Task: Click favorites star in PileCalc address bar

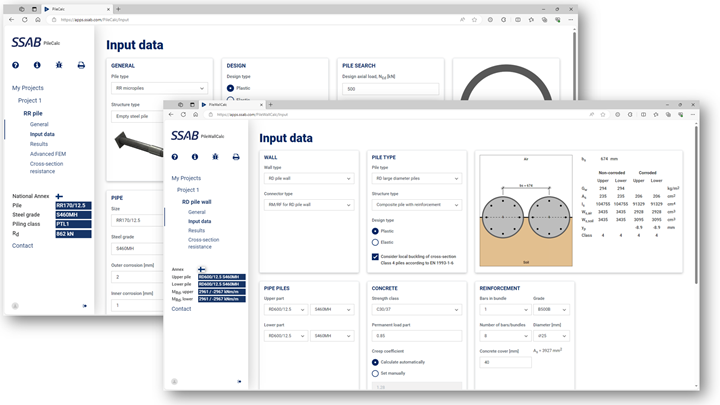Action: [x=474, y=20]
